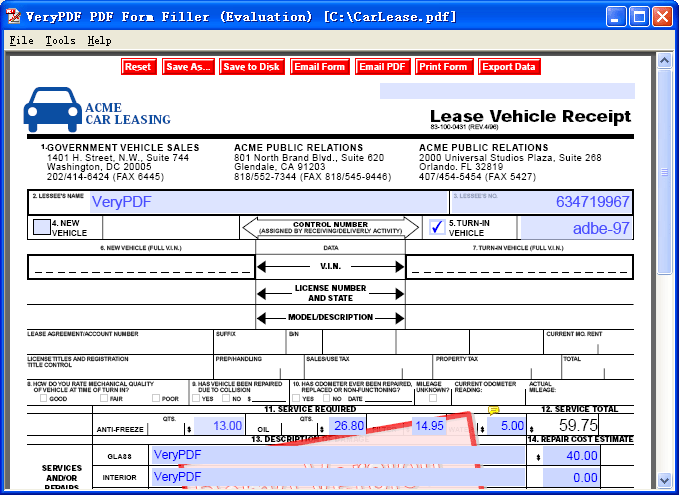This screenshot has width=679, height=495.
Task: Click Save to Disk button
Action: [252, 67]
